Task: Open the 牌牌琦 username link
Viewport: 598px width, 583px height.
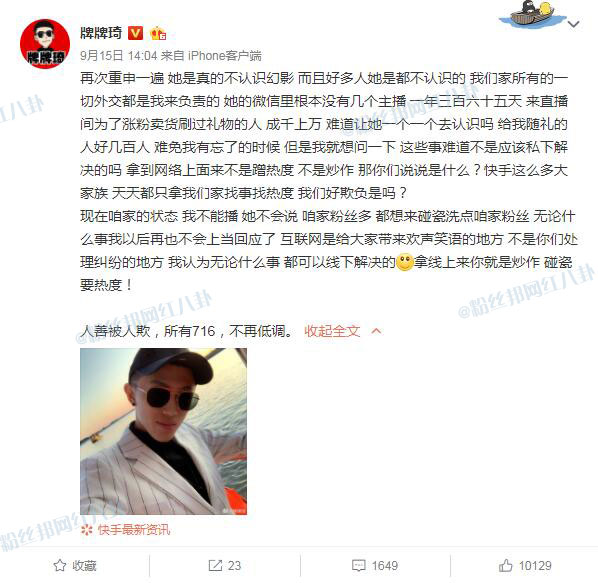Action: click(x=101, y=33)
